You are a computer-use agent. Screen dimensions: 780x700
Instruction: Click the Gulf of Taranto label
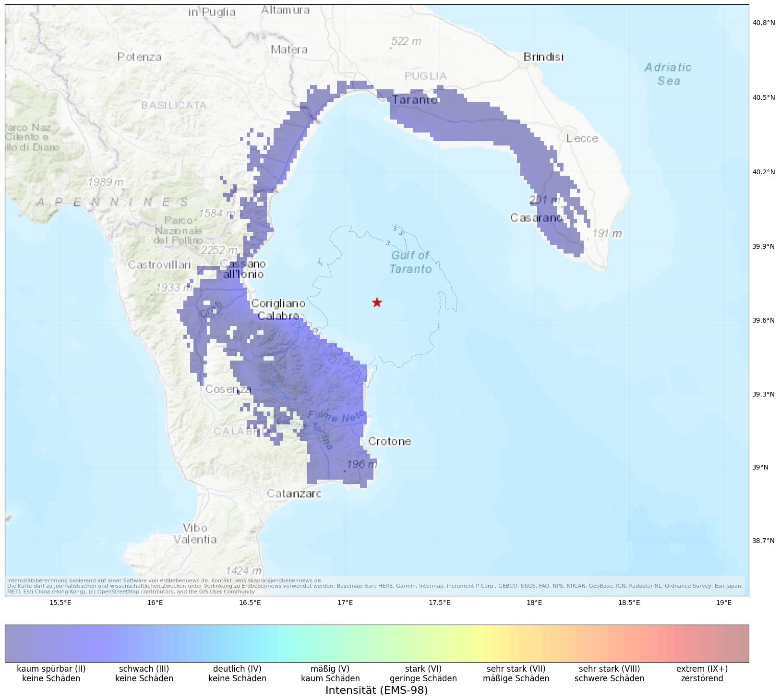pos(410,262)
